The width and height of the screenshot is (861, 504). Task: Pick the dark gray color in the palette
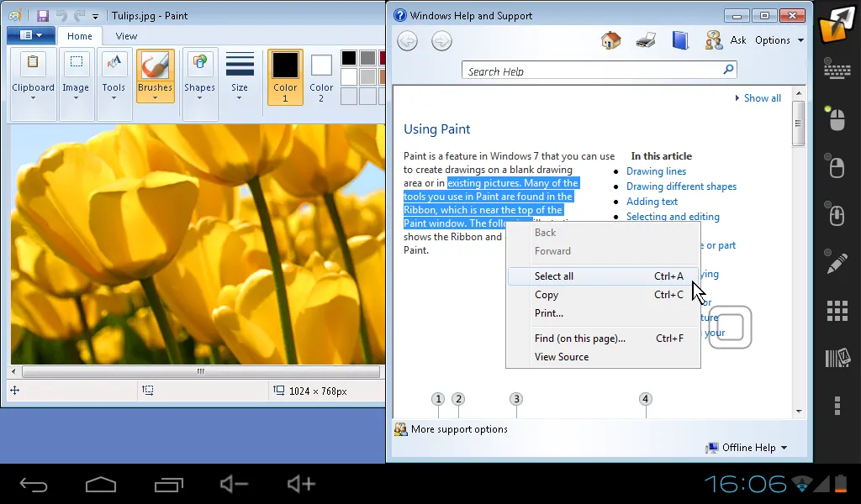pos(368,58)
